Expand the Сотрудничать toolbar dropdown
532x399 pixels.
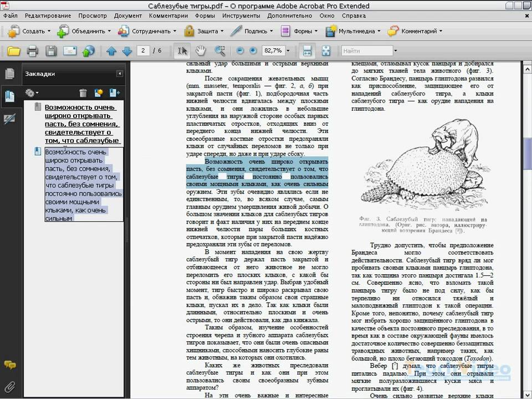tap(175, 31)
